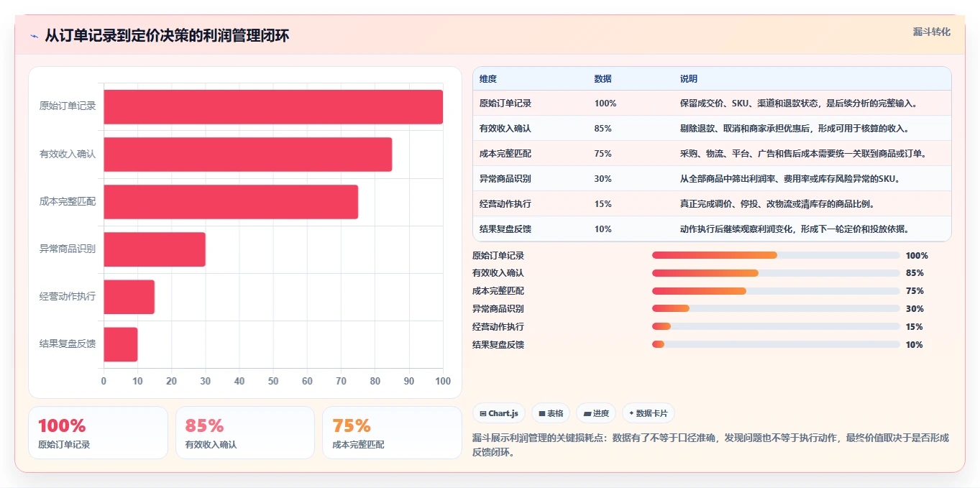This screenshot has width=980, height=488.
Task: Click the 有效收入确认 85% progress bar
Action: [776, 273]
